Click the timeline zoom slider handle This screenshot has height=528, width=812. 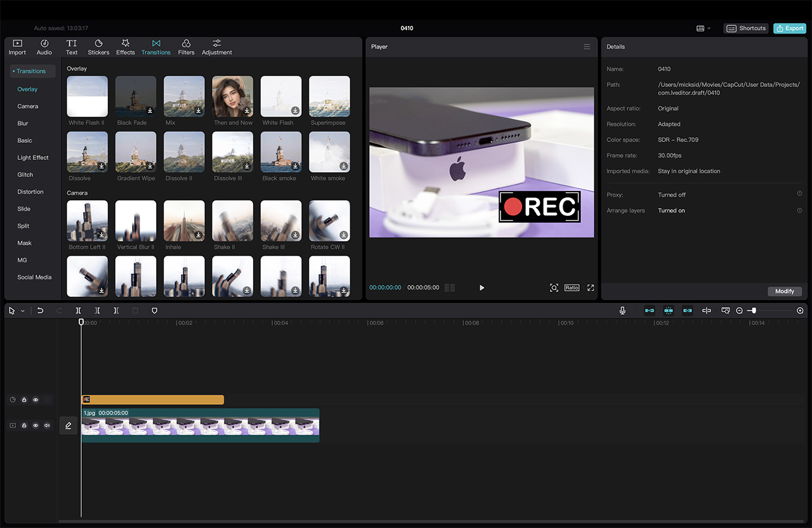point(753,310)
